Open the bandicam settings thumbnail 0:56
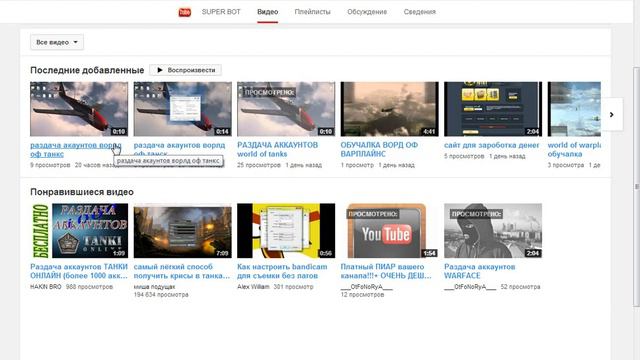 (286, 231)
